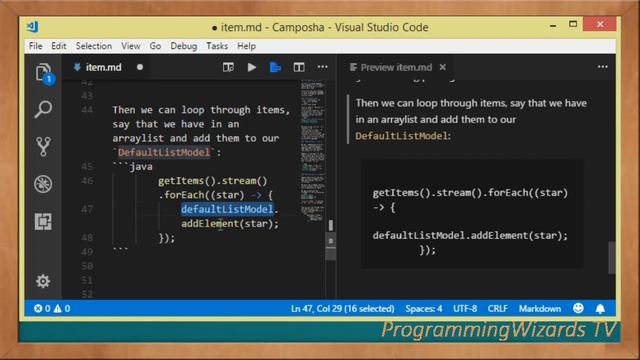The height and width of the screenshot is (360, 640).
Task: Open the Selection menu
Action: tap(94, 46)
